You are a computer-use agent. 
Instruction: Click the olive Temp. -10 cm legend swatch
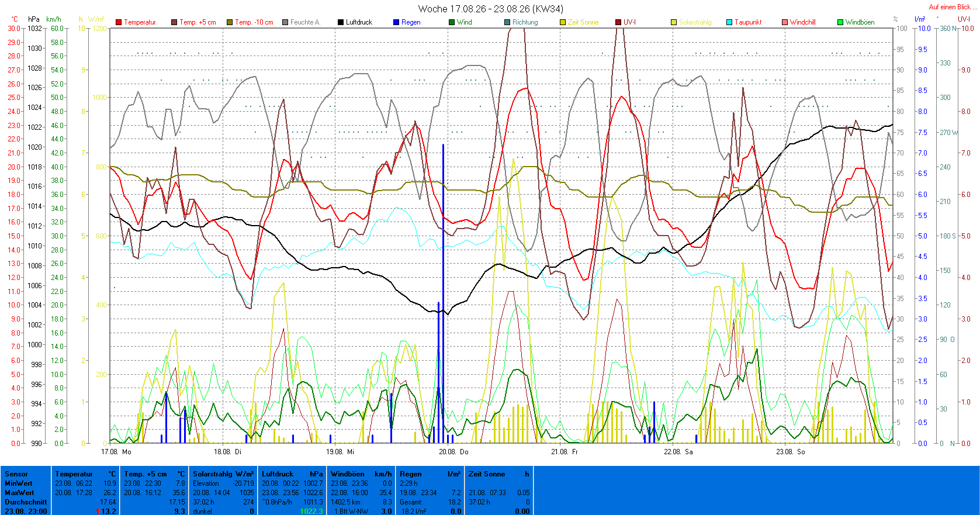tap(230, 22)
